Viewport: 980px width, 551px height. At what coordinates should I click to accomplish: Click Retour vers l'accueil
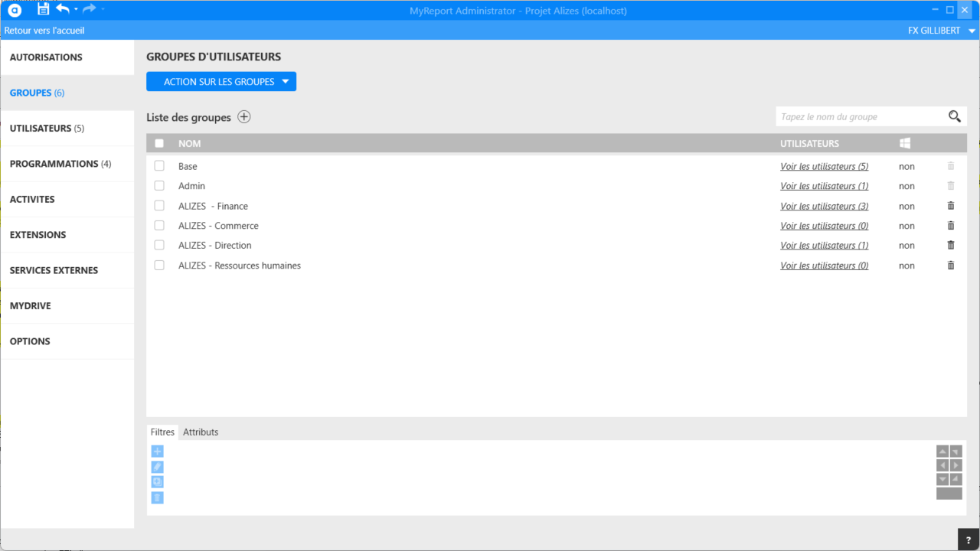(44, 31)
